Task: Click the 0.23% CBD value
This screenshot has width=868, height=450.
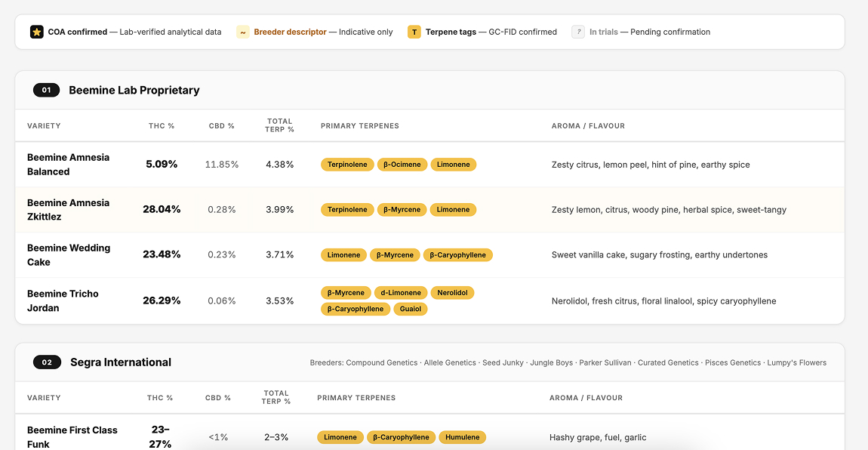Action: click(x=221, y=255)
